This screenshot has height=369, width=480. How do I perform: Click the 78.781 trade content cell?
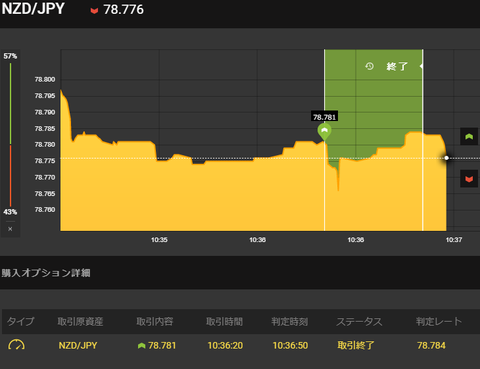click(x=162, y=345)
